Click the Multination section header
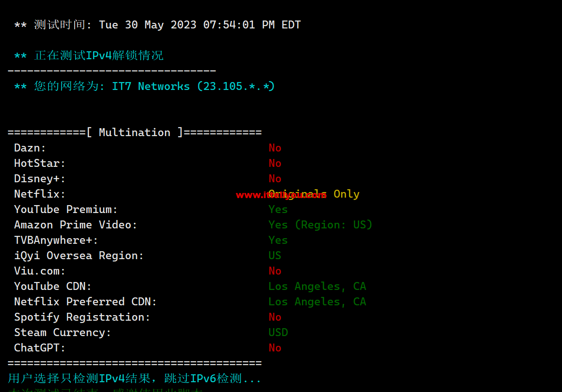 (x=135, y=132)
